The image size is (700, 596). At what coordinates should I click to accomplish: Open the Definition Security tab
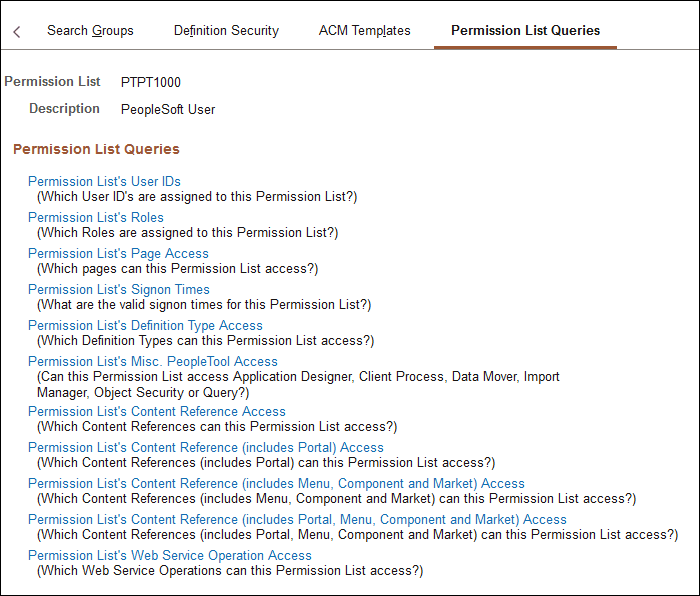[x=226, y=31]
